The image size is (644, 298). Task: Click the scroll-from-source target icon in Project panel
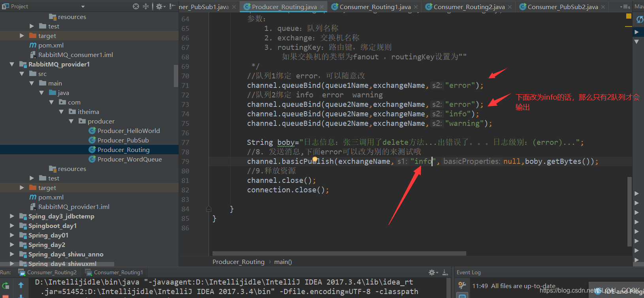coord(136,6)
